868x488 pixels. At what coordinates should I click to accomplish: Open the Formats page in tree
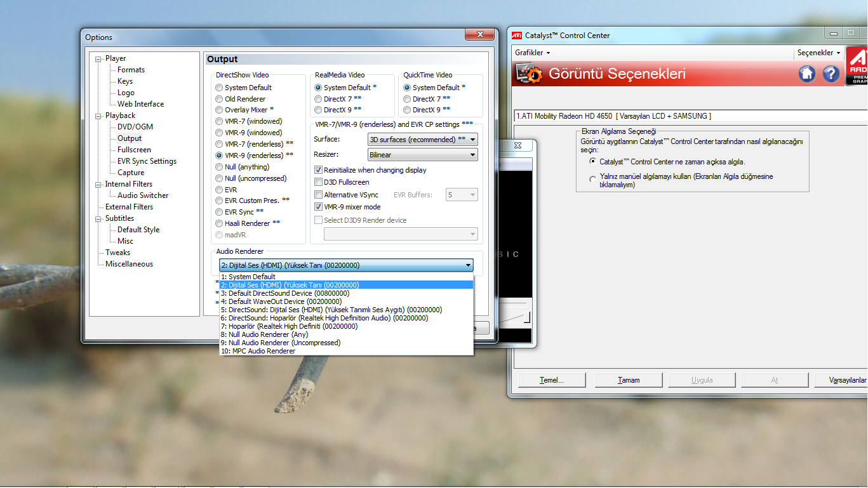point(131,70)
